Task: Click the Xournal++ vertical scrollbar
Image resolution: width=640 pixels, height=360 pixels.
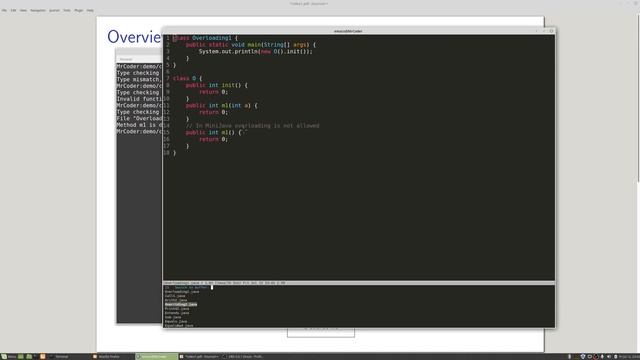Action: [638, 98]
